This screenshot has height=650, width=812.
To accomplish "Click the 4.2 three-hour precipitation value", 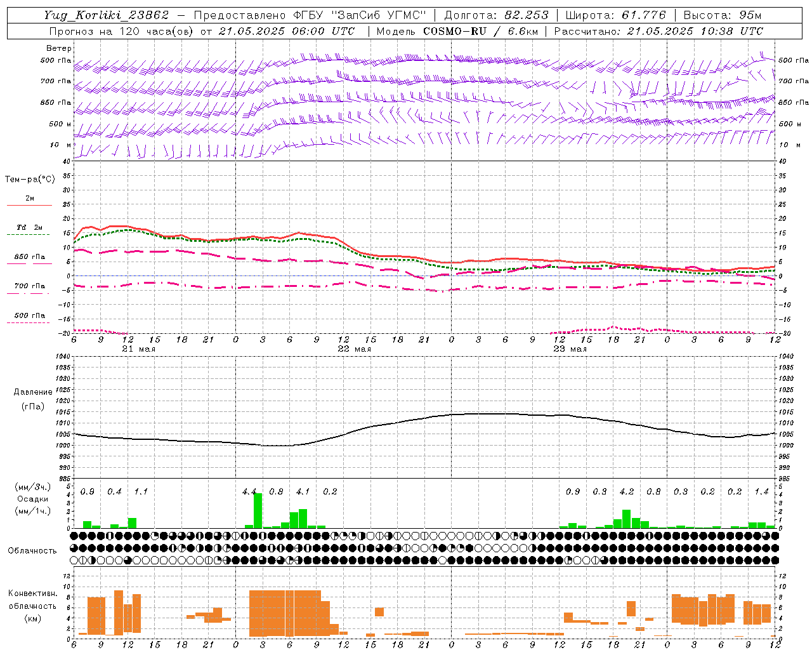I will (x=627, y=491).
